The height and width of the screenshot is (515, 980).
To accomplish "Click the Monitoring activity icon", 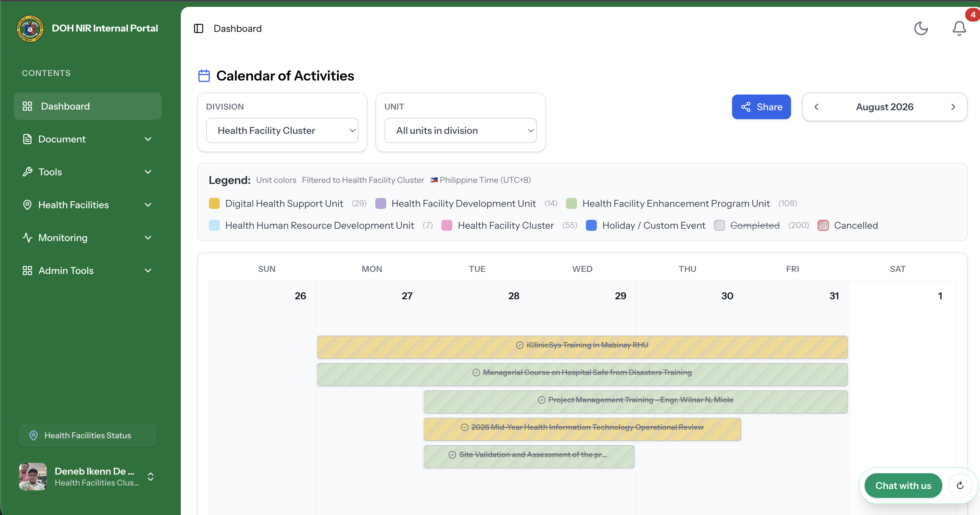I will tap(27, 238).
